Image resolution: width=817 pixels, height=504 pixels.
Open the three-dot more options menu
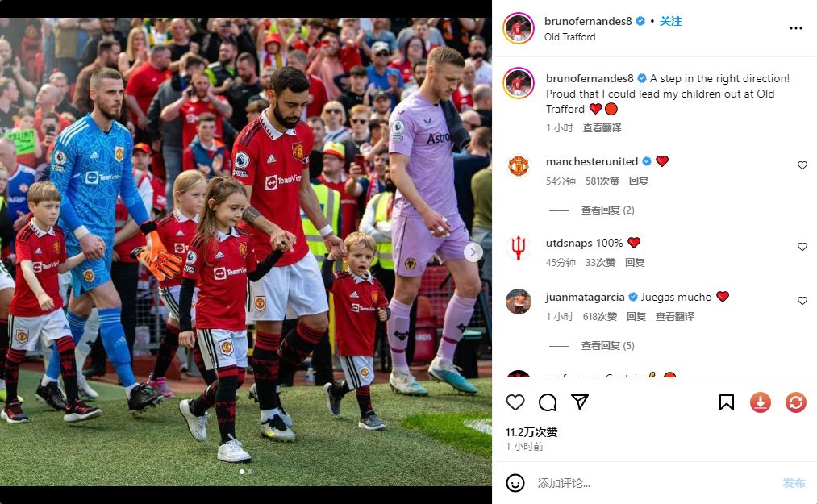click(x=796, y=28)
